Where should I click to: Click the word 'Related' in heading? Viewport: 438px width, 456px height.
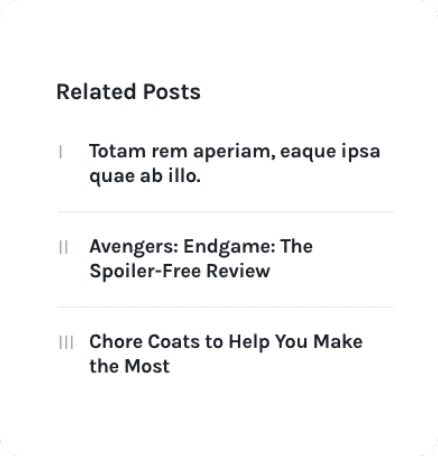point(96,92)
